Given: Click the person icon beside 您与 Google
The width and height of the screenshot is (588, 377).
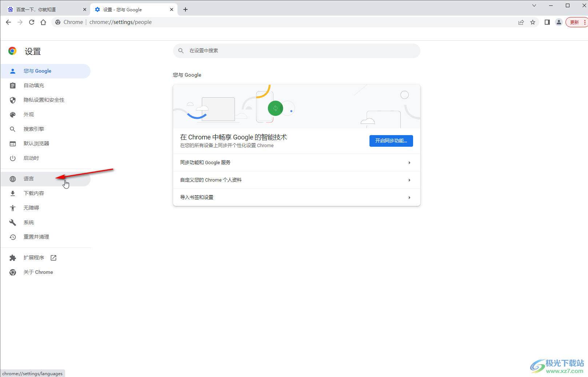Looking at the screenshot, I should click(13, 71).
